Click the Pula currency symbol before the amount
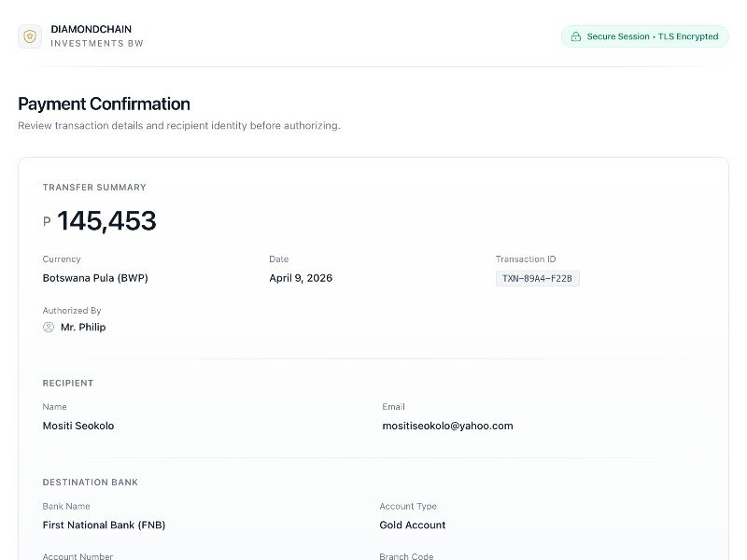747x560 pixels. [47, 222]
